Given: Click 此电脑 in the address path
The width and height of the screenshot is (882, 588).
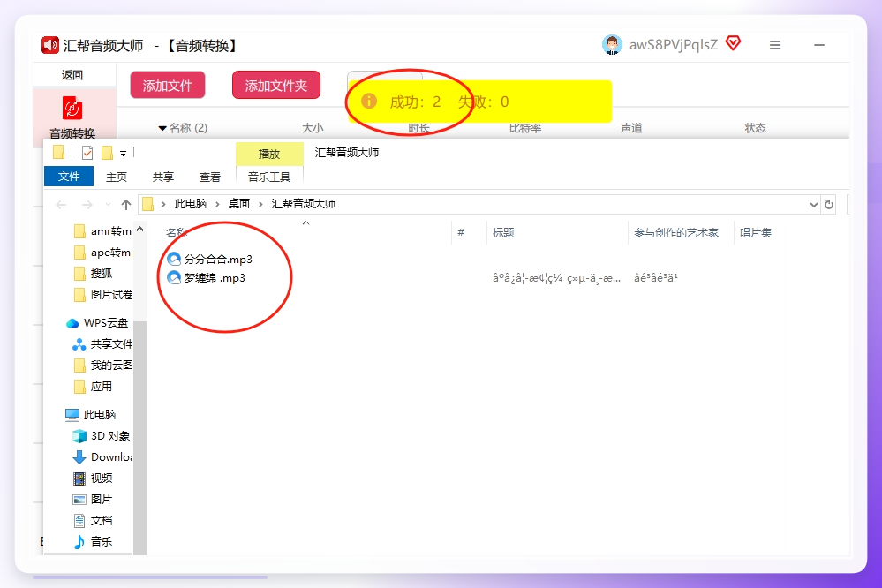Looking at the screenshot, I should pyautogui.click(x=190, y=204).
